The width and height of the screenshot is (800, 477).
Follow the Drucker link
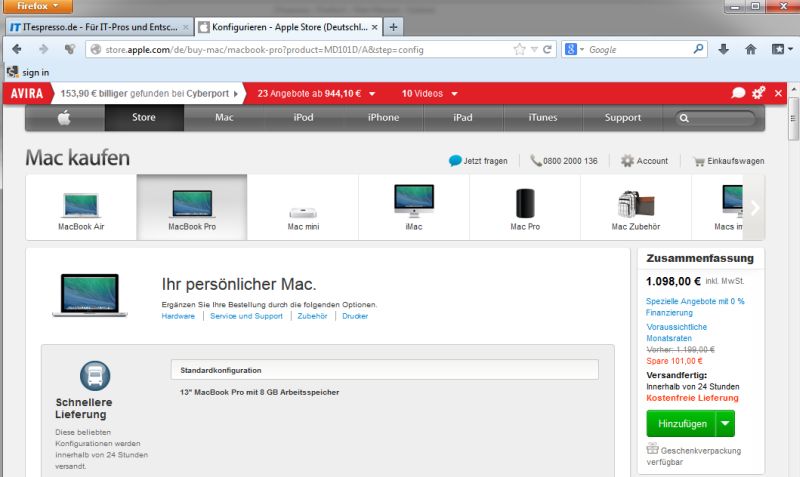click(x=355, y=316)
